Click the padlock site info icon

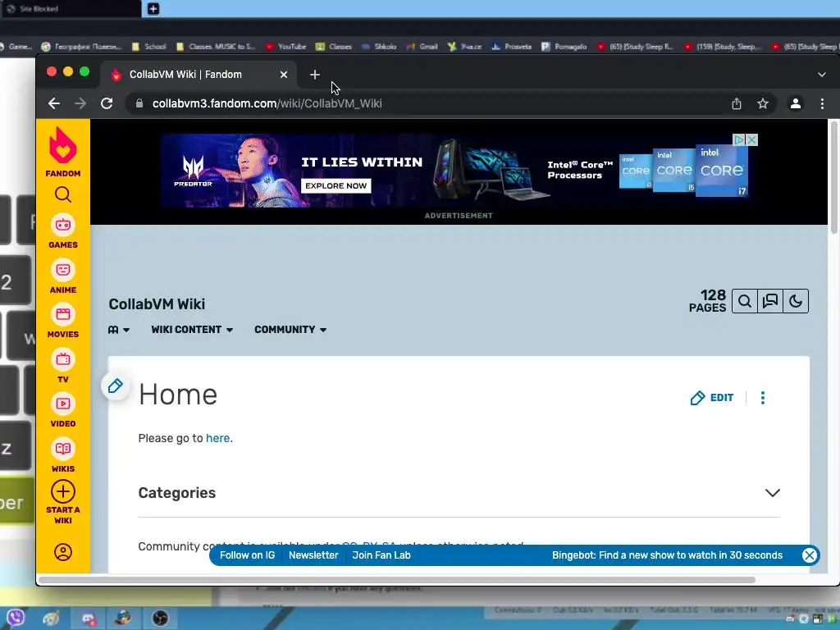(x=139, y=103)
